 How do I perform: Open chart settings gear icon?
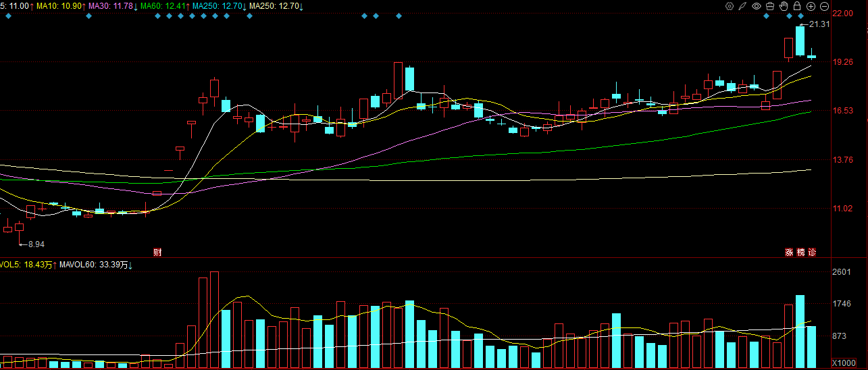point(730,6)
